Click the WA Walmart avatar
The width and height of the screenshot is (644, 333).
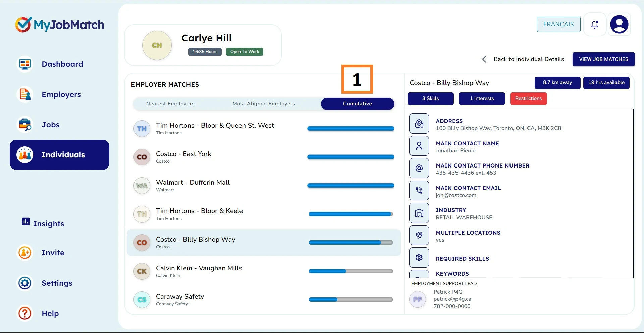pyautogui.click(x=142, y=186)
